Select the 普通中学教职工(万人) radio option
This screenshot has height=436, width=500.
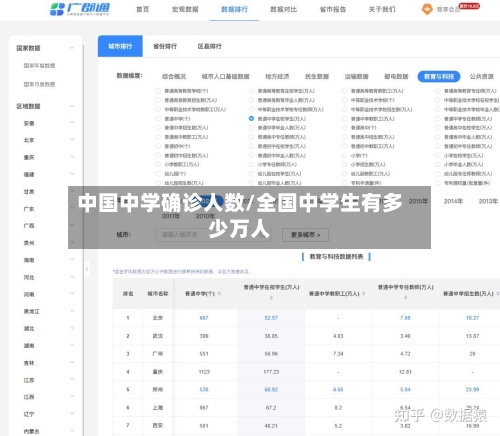[x=345, y=119]
